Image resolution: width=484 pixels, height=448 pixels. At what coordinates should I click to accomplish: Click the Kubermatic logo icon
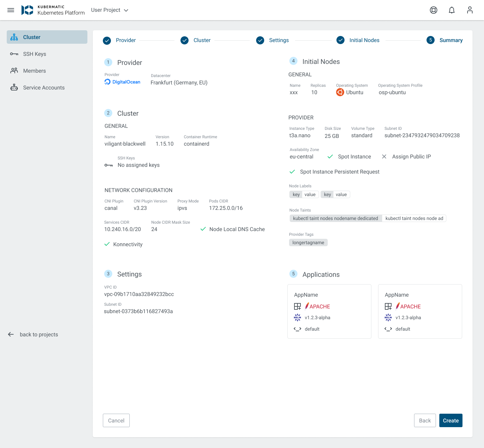pos(27,10)
